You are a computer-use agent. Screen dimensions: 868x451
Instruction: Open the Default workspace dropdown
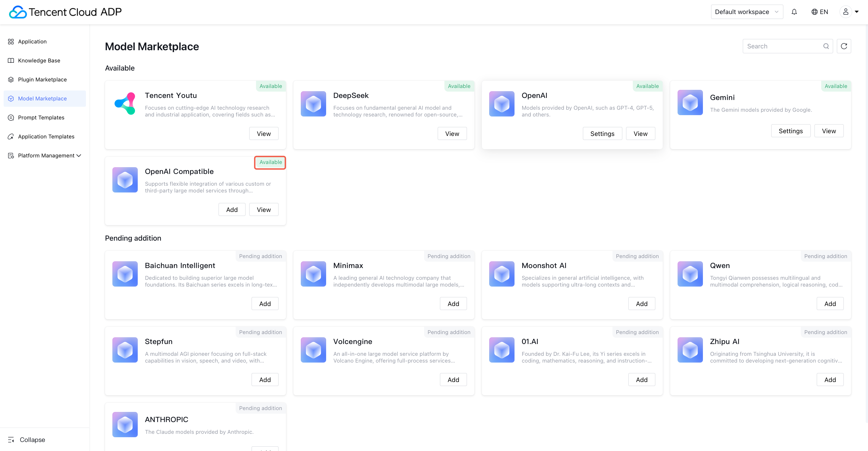coord(747,12)
